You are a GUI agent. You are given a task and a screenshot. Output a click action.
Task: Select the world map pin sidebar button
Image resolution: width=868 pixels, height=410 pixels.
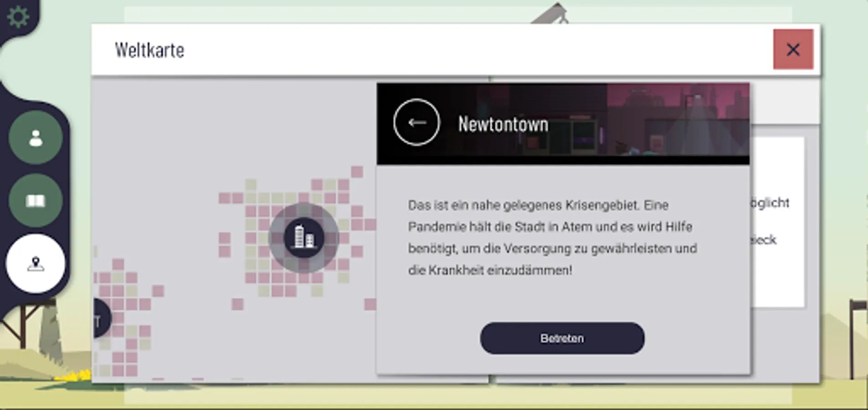click(36, 264)
